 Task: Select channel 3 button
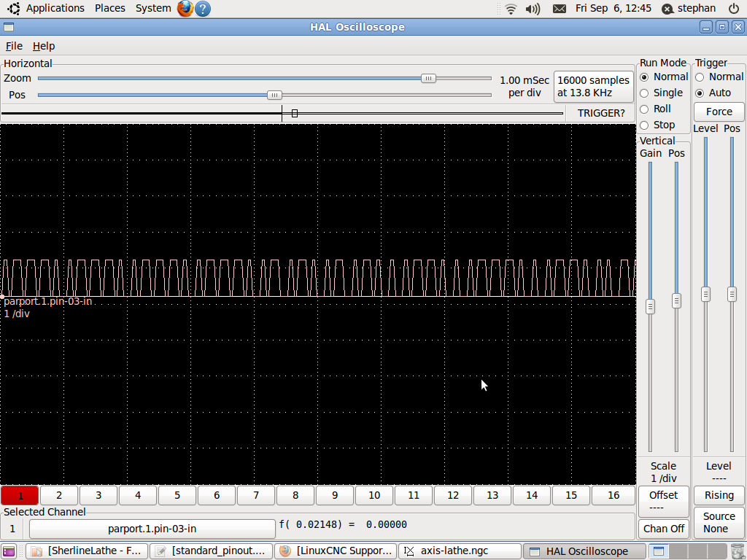tap(98, 496)
